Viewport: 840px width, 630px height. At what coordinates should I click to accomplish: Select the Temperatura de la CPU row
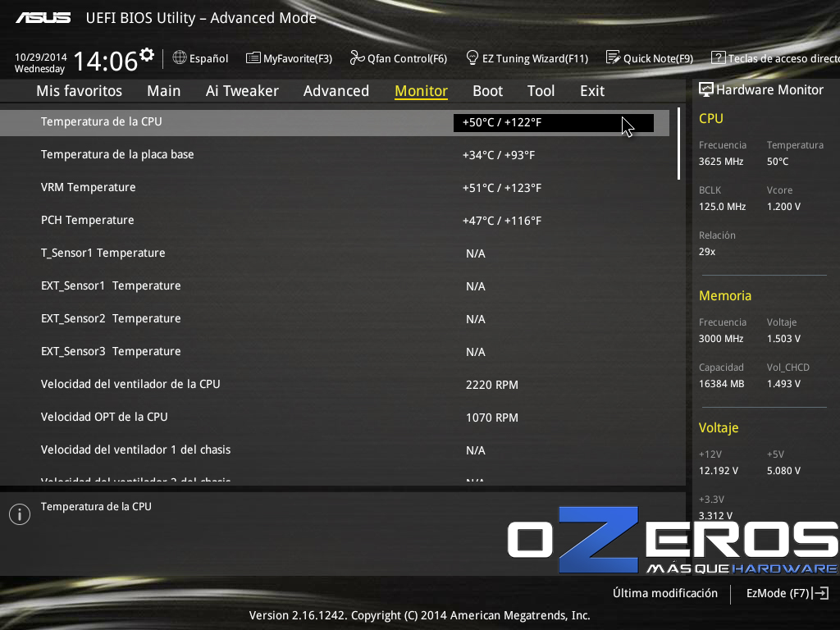pos(335,122)
